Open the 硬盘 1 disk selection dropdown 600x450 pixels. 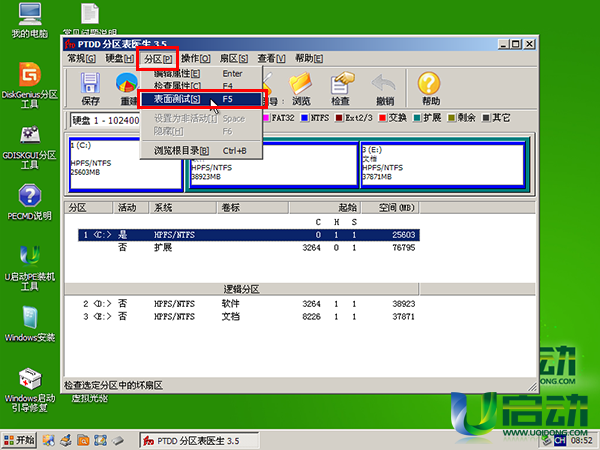pos(105,121)
